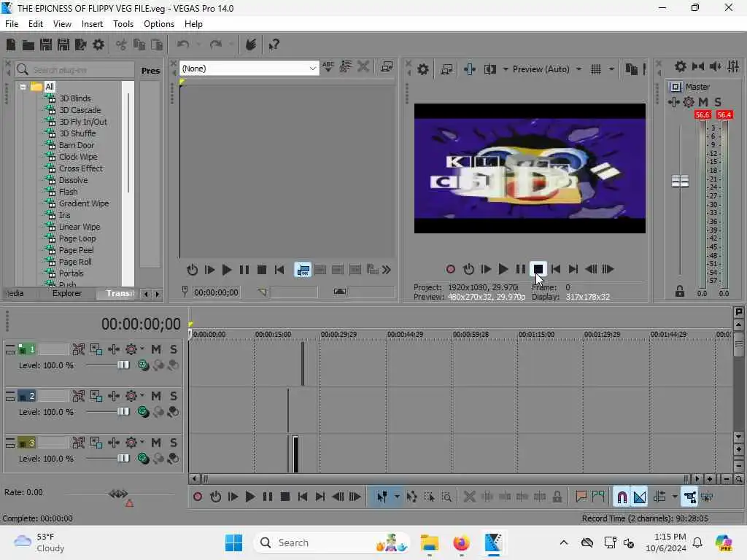This screenshot has width=747, height=560.
Task: Solo video track 1
Action: coord(174,349)
